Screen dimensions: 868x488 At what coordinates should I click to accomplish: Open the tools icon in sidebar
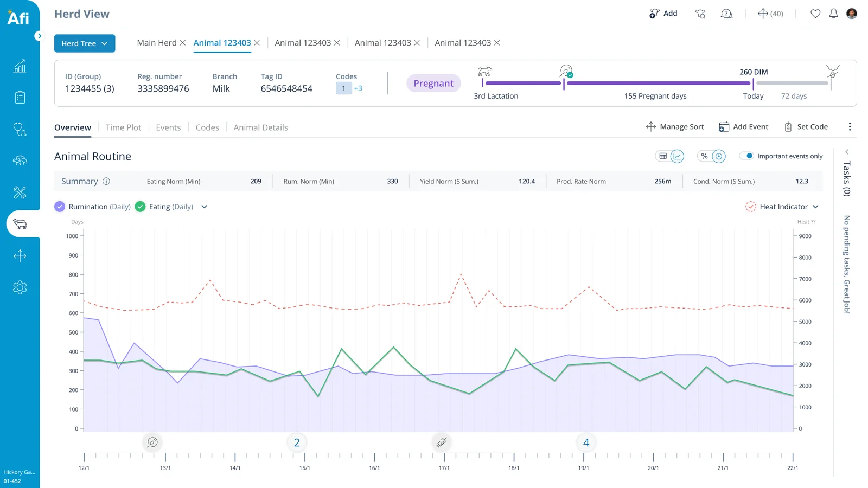pyautogui.click(x=20, y=192)
